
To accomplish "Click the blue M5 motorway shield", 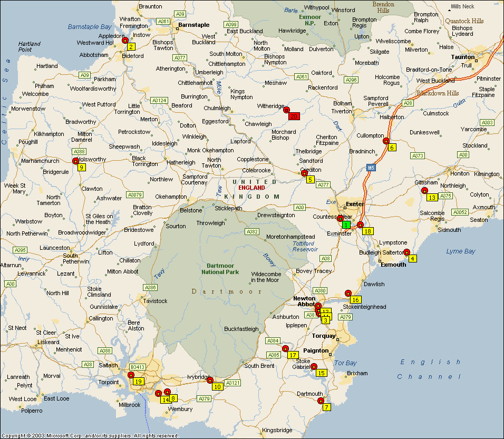I will [371, 167].
